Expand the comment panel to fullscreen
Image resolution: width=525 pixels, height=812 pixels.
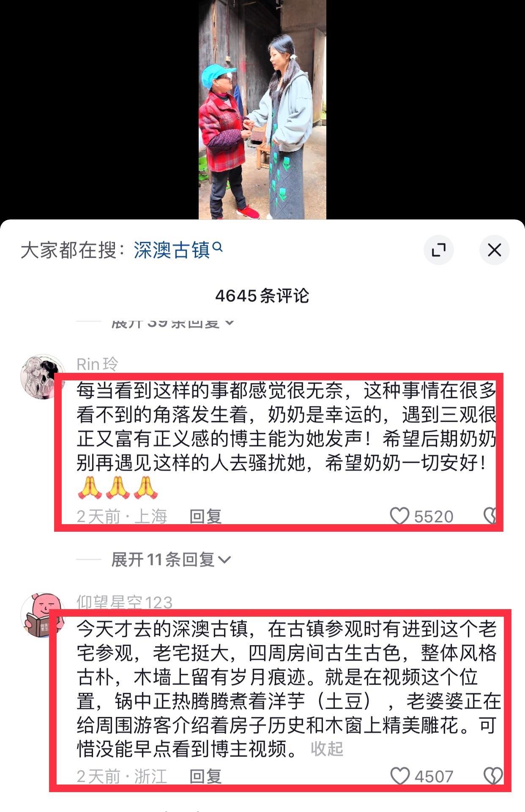click(438, 250)
